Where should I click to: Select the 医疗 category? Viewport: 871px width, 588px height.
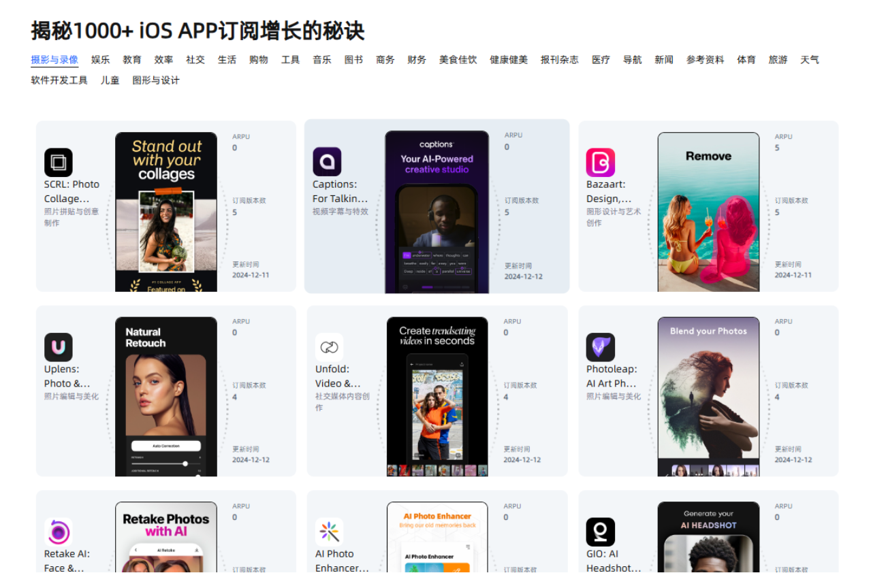coord(601,60)
